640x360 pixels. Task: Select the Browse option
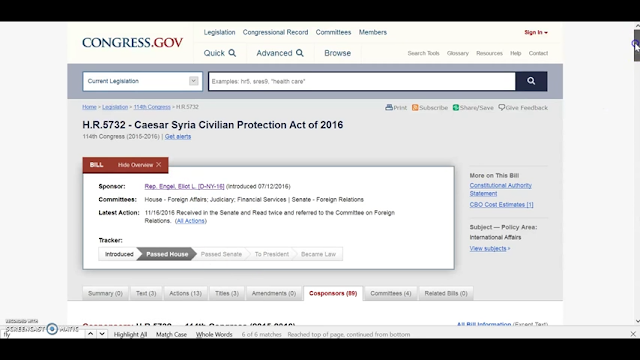pos(338,53)
